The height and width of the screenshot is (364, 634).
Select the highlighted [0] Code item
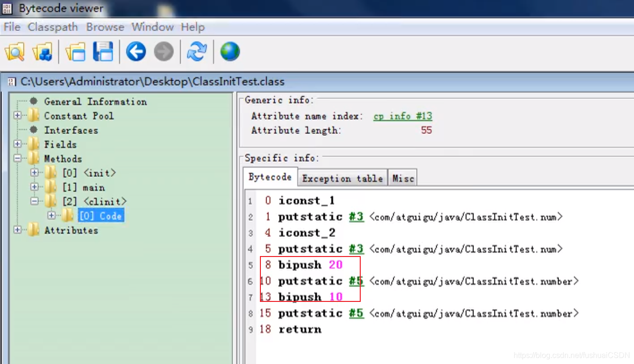click(101, 216)
